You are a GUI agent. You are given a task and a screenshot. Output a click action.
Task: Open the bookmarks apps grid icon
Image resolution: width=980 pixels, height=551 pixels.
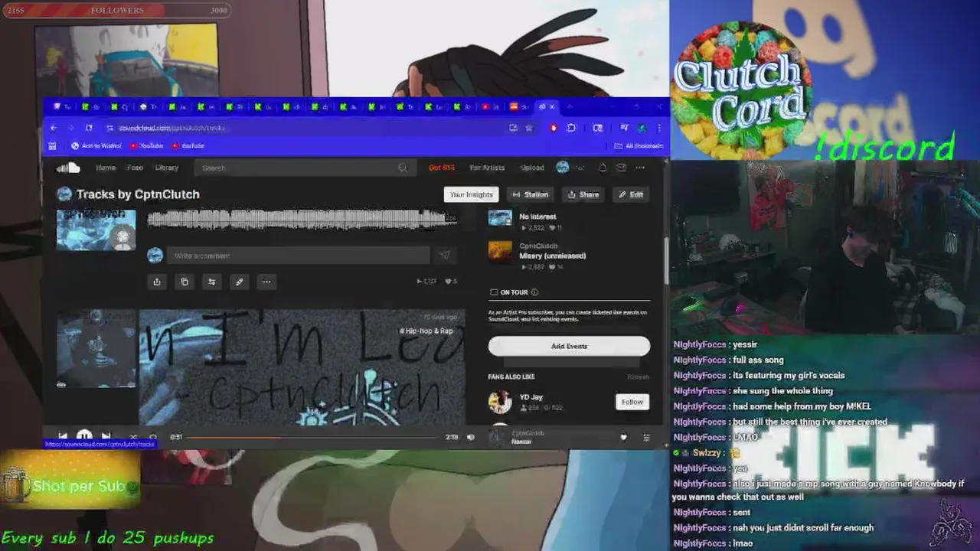(x=53, y=145)
